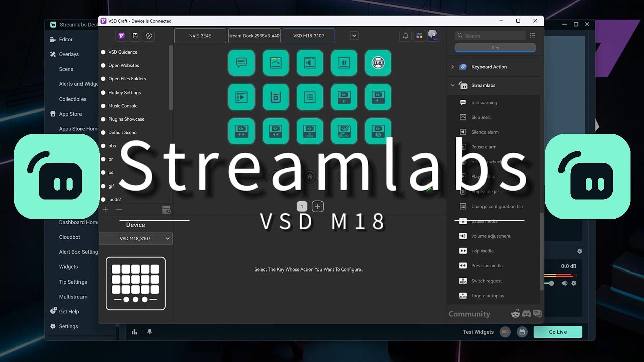The image size is (644, 362).
Task: Select the Change configuration file list key
Action: (310, 97)
